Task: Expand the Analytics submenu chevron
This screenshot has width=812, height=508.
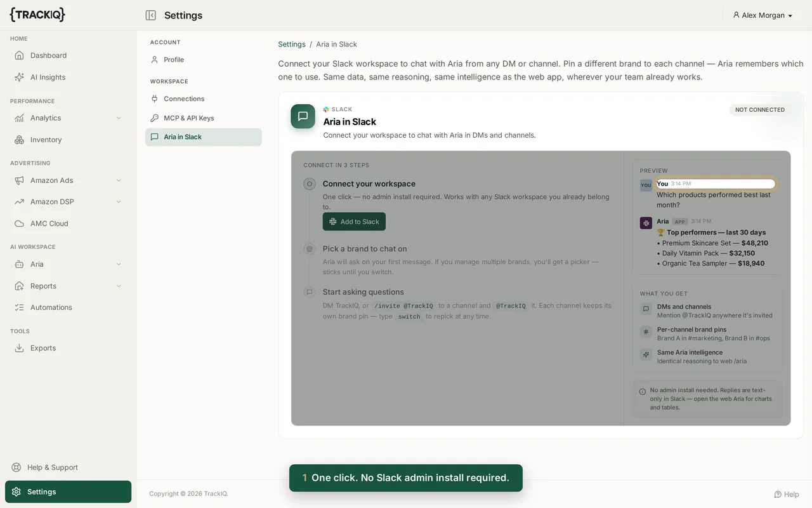Action: [119, 118]
